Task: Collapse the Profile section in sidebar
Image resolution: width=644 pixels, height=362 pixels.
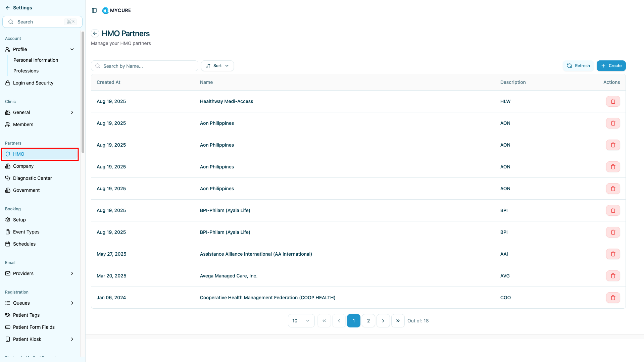Action: pos(72,49)
